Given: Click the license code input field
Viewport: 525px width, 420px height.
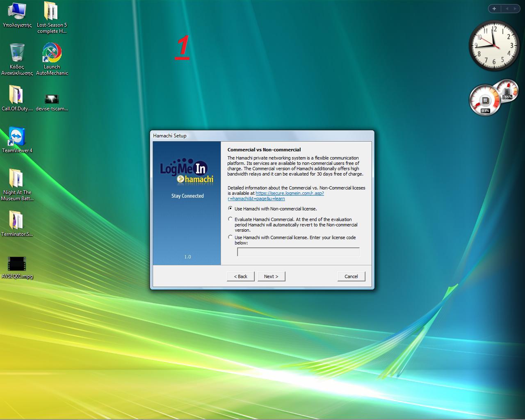Looking at the screenshot, I should pos(298,252).
